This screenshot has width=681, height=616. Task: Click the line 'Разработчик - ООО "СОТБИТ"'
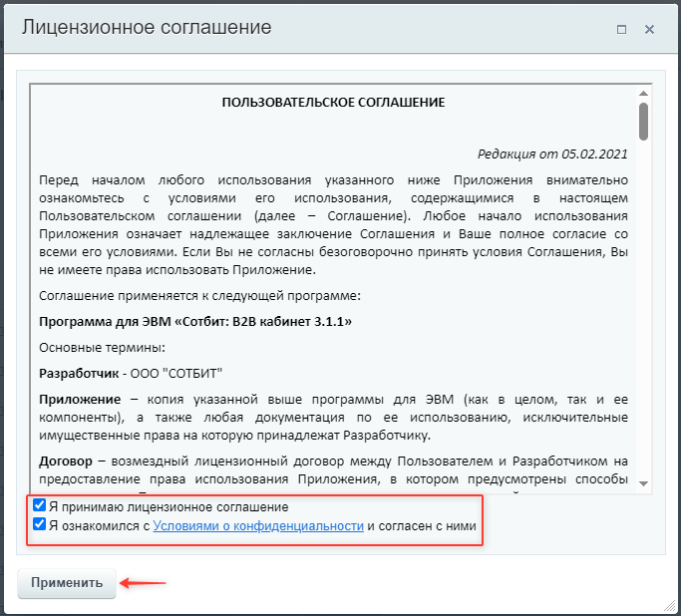coord(131,374)
